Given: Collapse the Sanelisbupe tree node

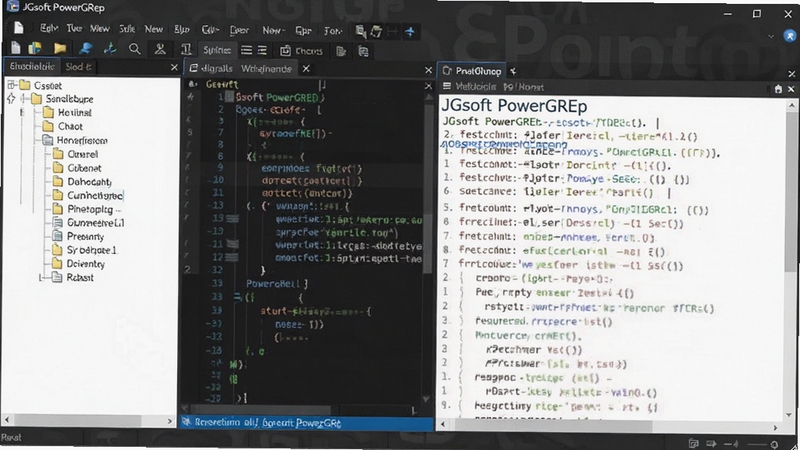Looking at the screenshot, I should (x=23, y=99).
